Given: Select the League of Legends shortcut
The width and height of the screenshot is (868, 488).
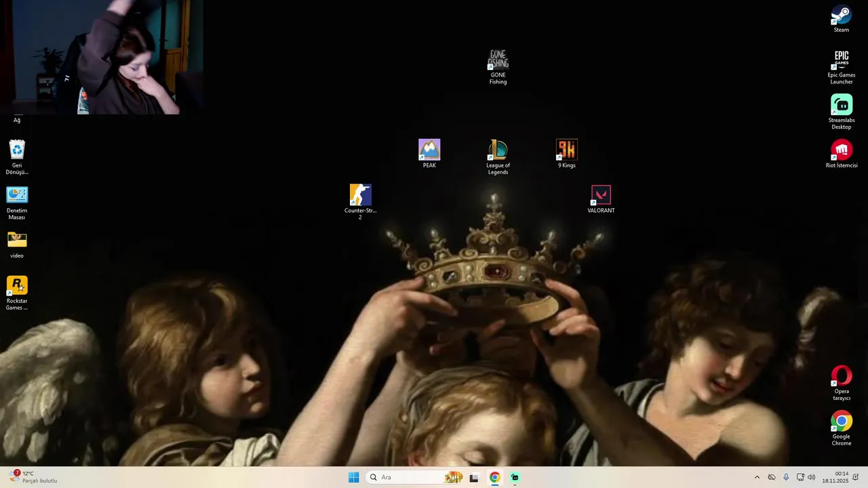Looking at the screenshot, I should pyautogui.click(x=498, y=157).
